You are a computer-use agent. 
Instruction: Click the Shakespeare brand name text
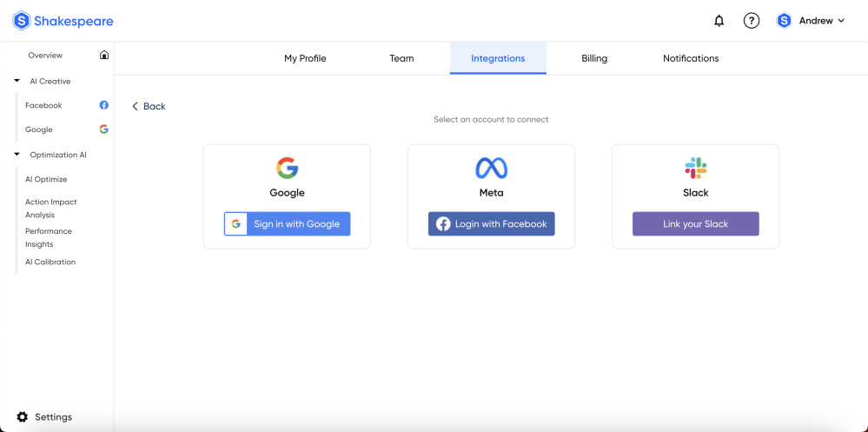74,21
